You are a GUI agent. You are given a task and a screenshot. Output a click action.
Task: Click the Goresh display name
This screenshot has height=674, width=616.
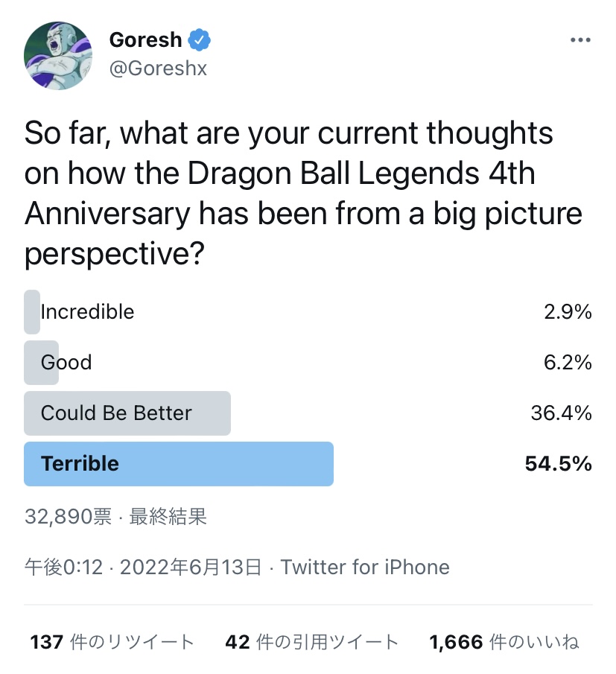(145, 39)
